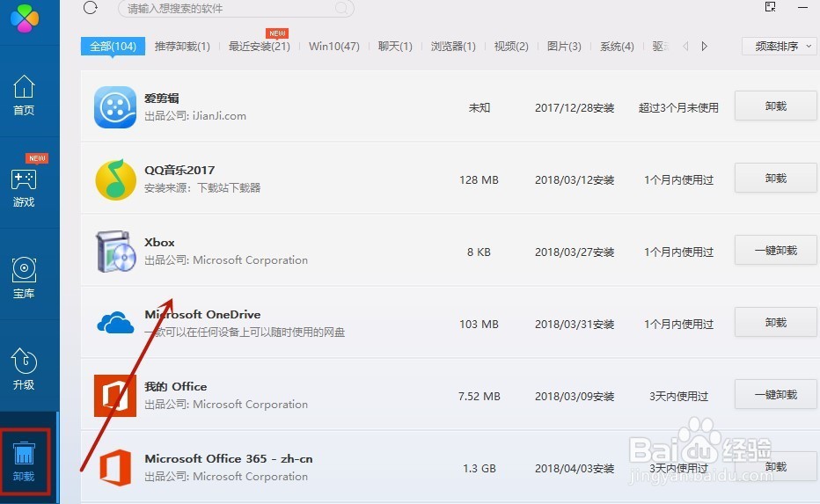This screenshot has height=504, width=820.
Task: Open the 图片(3) category tab
Action: click(564, 46)
